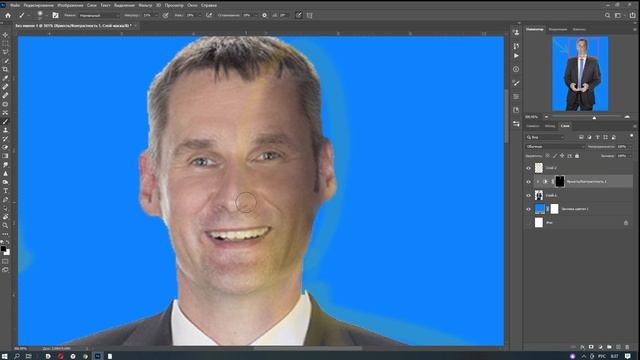This screenshot has width=640, height=360.
Task: Open the Редактирование menu
Action: [38, 5]
